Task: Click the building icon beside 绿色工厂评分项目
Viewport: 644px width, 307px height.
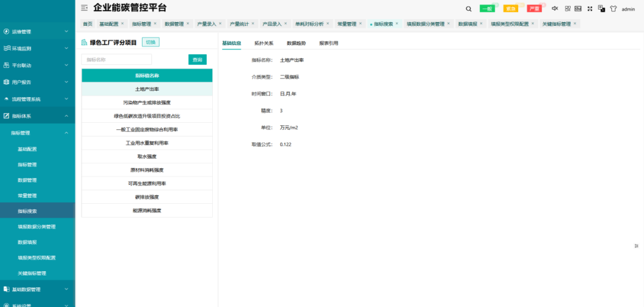Action: tap(84, 42)
